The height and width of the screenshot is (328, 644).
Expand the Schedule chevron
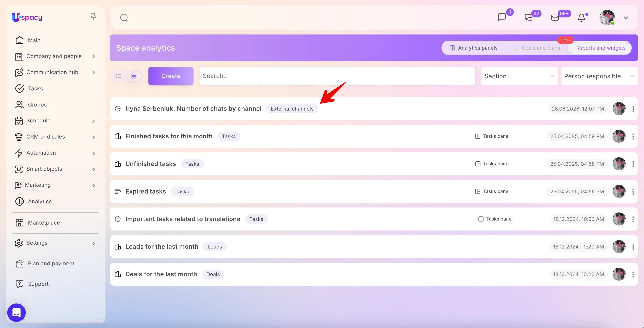tap(94, 121)
